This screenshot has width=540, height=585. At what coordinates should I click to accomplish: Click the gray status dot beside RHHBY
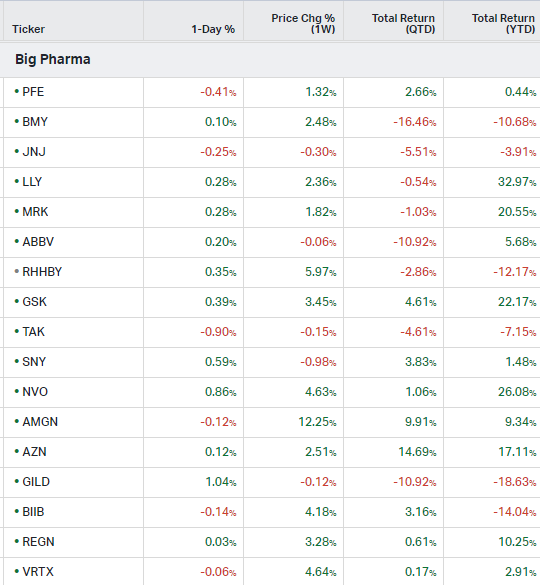click(16, 271)
